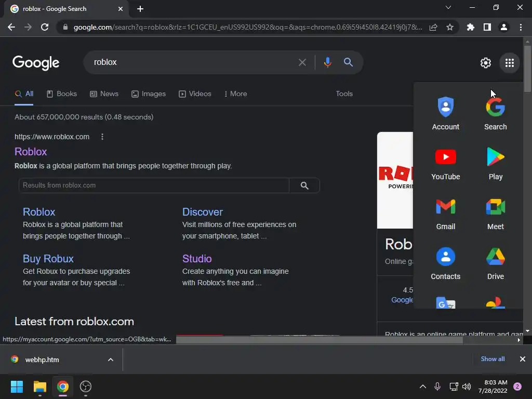Focus the roblox search input box

[193, 62]
